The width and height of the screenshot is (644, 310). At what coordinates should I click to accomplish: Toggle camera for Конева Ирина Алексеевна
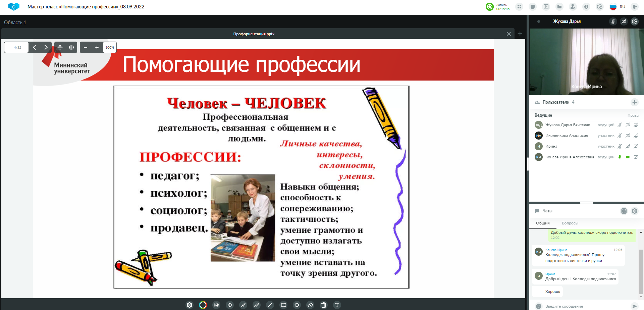point(628,157)
